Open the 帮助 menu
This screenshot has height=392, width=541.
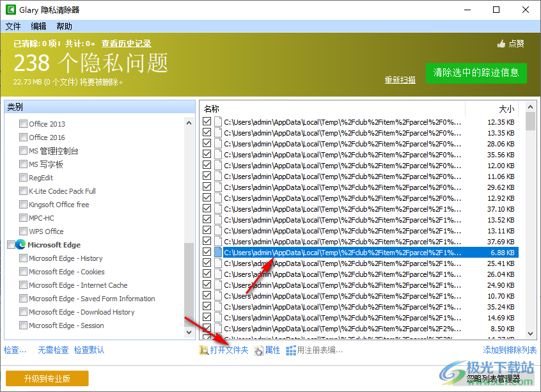(x=64, y=26)
